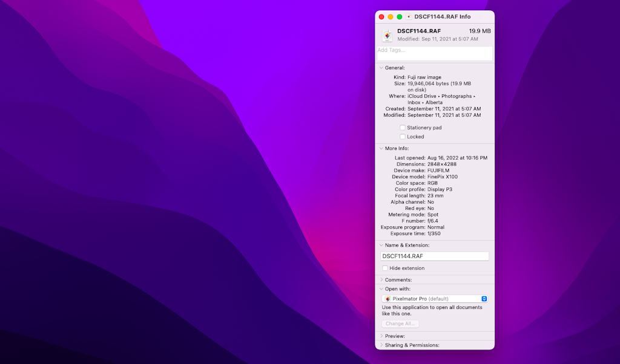Collapse the Open with section
The width and height of the screenshot is (620, 364).
tap(380, 288)
